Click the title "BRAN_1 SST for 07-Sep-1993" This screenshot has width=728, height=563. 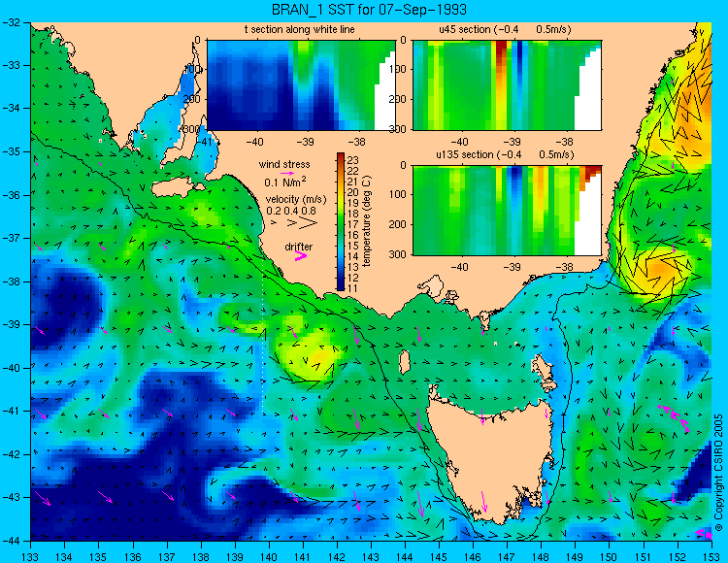(x=369, y=10)
